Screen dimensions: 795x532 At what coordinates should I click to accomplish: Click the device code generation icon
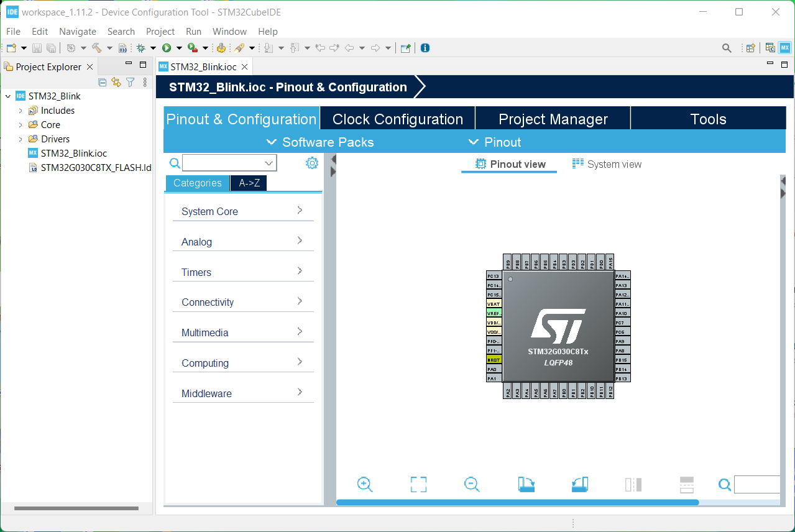pyautogui.click(x=221, y=48)
